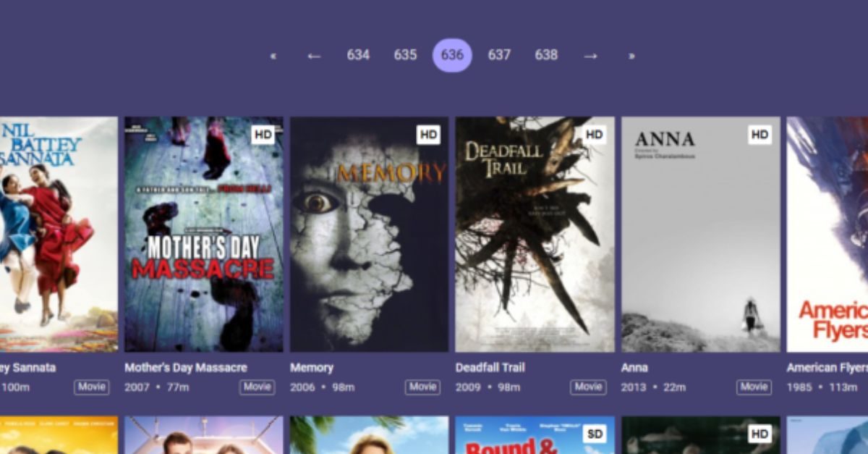Open page 635 from the pagination
The width and height of the screenshot is (868, 454).
point(405,55)
